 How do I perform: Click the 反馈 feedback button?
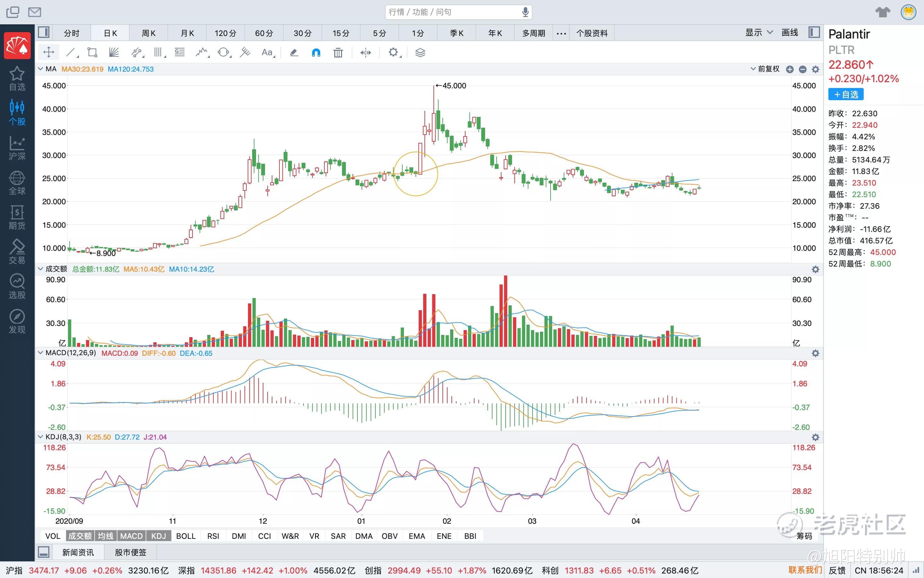point(837,570)
